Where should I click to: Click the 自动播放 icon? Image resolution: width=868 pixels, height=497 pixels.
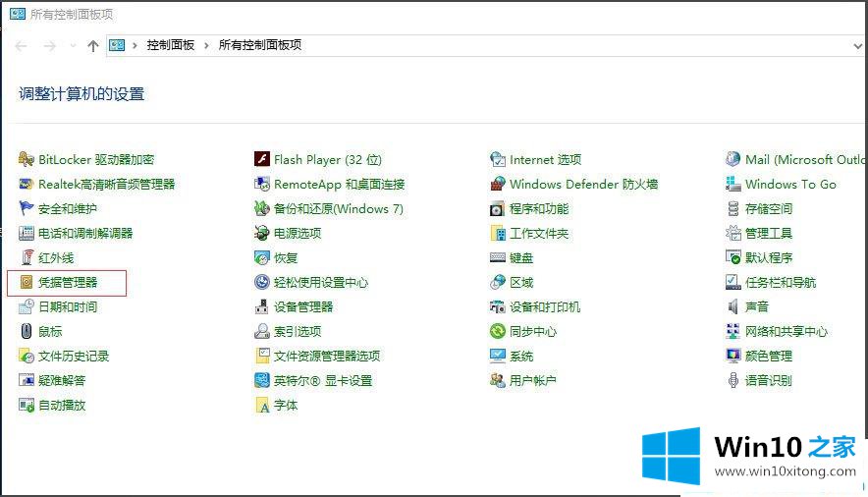[26, 405]
